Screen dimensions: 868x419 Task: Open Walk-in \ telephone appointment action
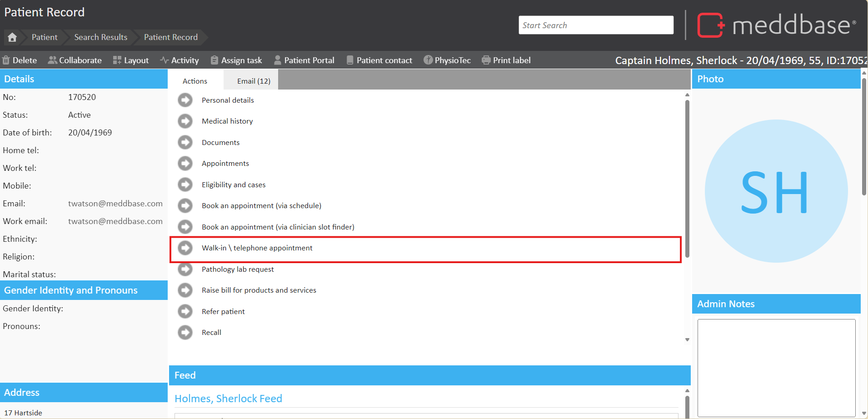pyautogui.click(x=257, y=248)
